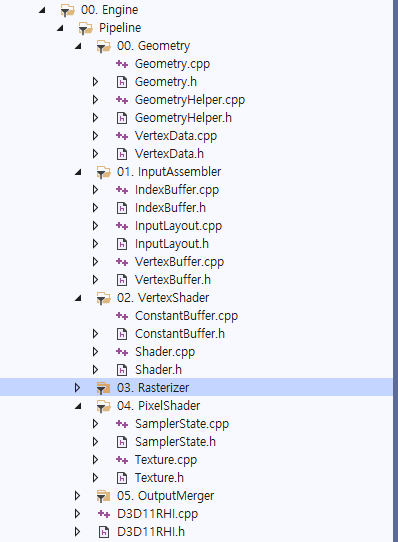Click the SamplerState.h header icon
This screenshot has width=398, height=542.
pos(122,442)
